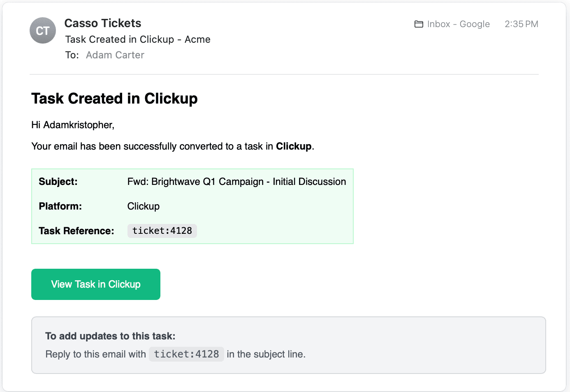The image size is (570, 392).
Task: Click the subject Fwd: Brightwave Q1 Campaign
Action: pyautogui.click(x=236, y=181)
